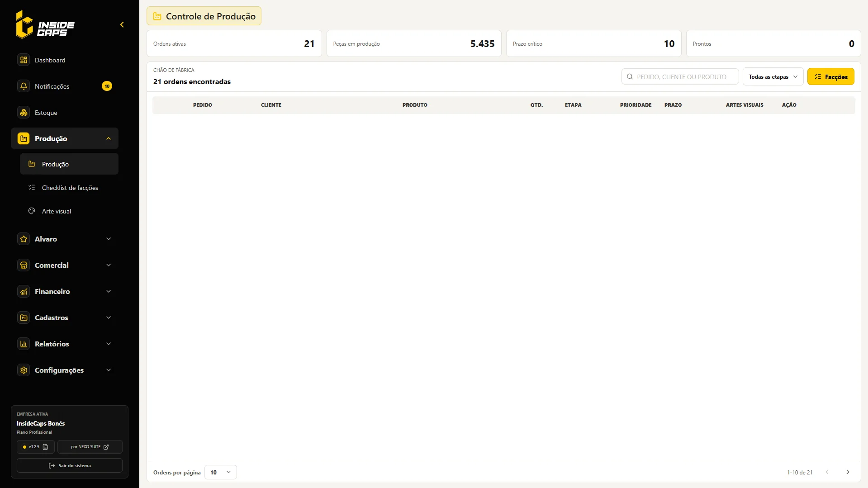Open the Todas as etapas dropdown

(773, 77)
